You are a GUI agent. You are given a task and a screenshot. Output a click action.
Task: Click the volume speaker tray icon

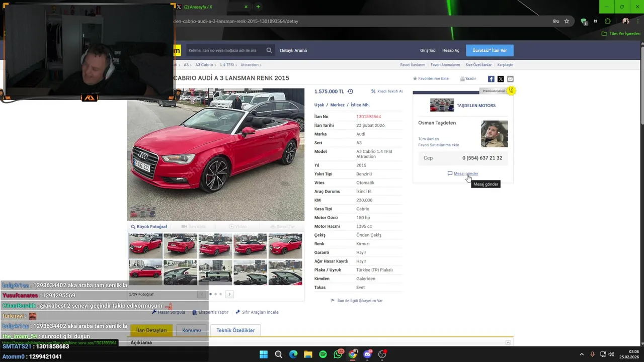point(611,354)
